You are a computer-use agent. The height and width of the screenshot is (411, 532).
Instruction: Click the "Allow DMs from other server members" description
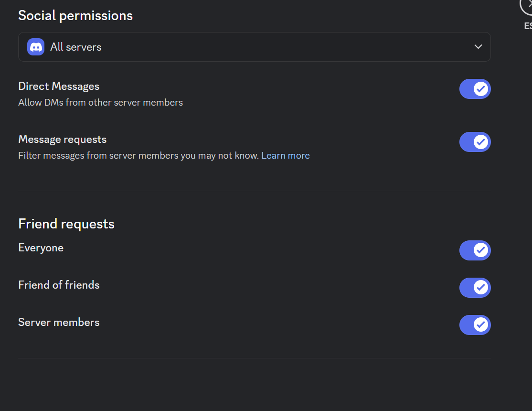tap(100, 102)
